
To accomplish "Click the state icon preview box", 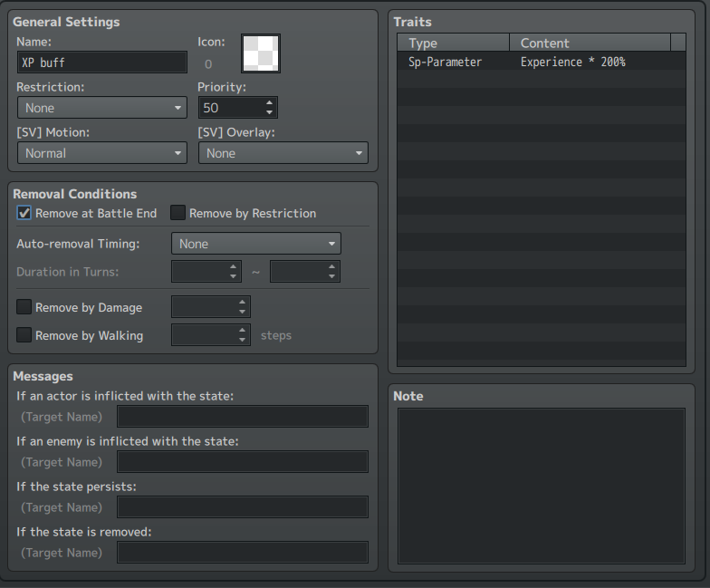I will (x=261, y=53).
